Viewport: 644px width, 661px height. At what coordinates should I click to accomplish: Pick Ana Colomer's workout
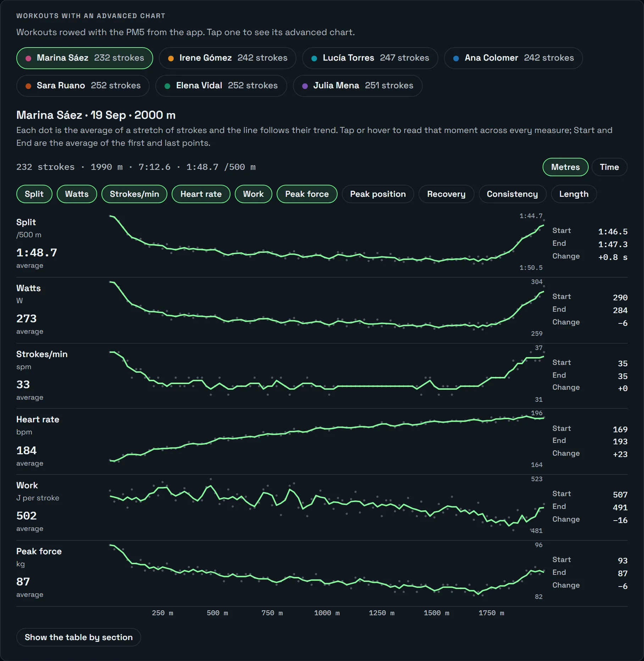click(513, 58)
